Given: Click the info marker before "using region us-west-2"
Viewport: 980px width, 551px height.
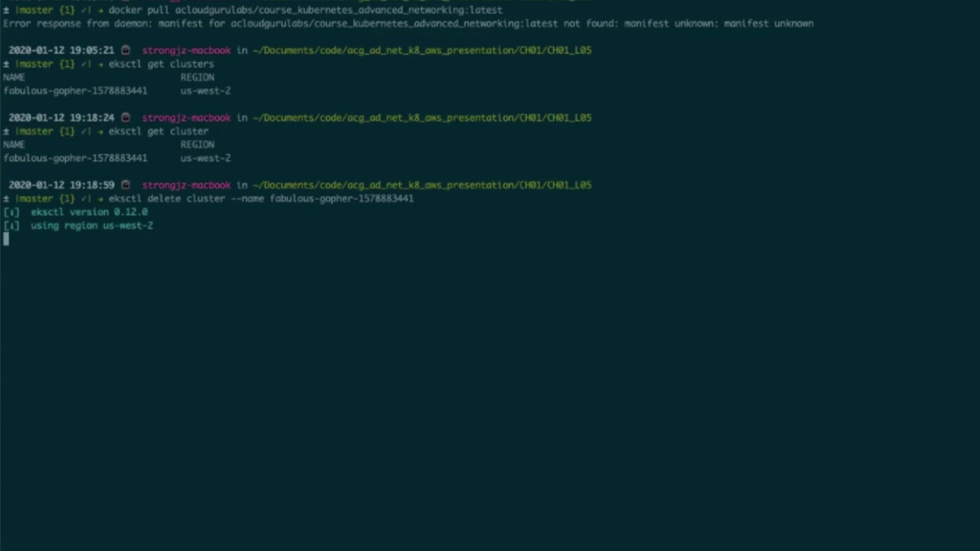Looking at the screenshot, I should point(11,226).
